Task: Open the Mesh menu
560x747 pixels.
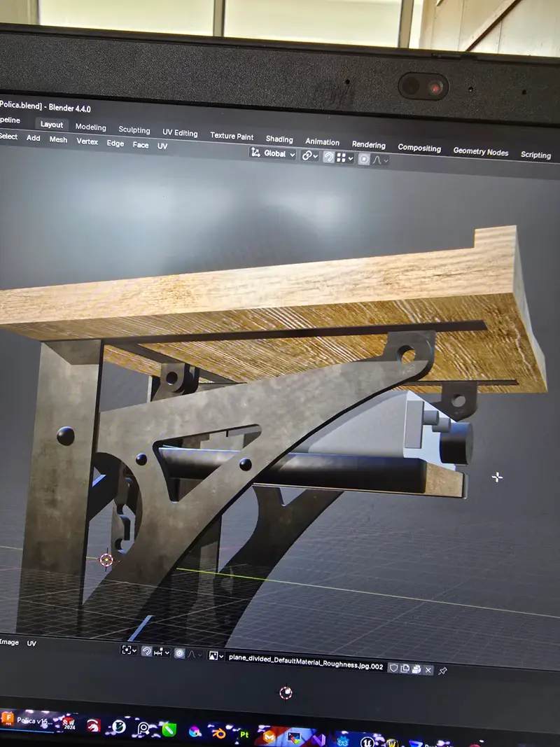Action: coord(58,139)
